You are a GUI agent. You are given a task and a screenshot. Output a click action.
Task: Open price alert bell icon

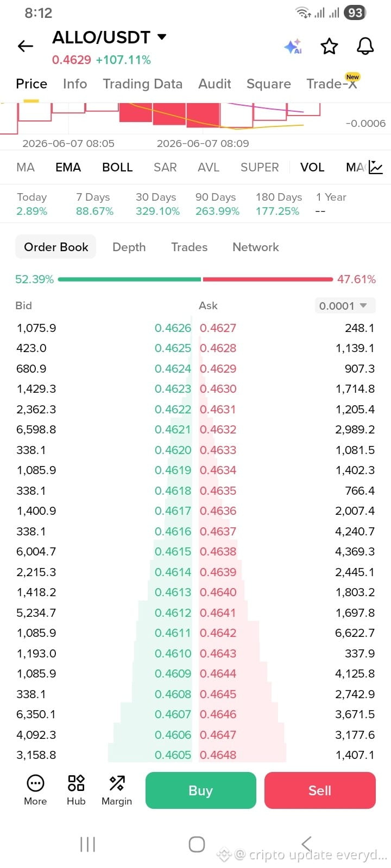(x=365, y=47)
